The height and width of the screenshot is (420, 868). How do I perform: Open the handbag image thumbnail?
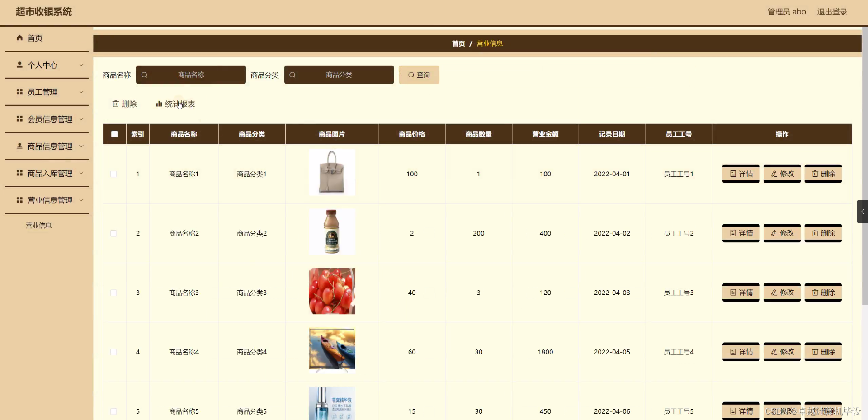pos(332,172)
